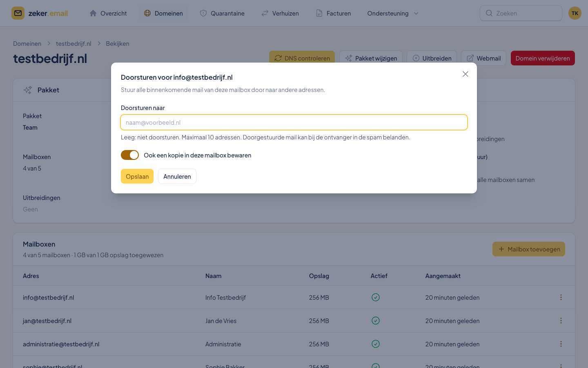Image resolution: width=588 pixels, height=368 pixels.
Task: Open row actions for info@testbedrijf.nl
Action: point(561,297)
